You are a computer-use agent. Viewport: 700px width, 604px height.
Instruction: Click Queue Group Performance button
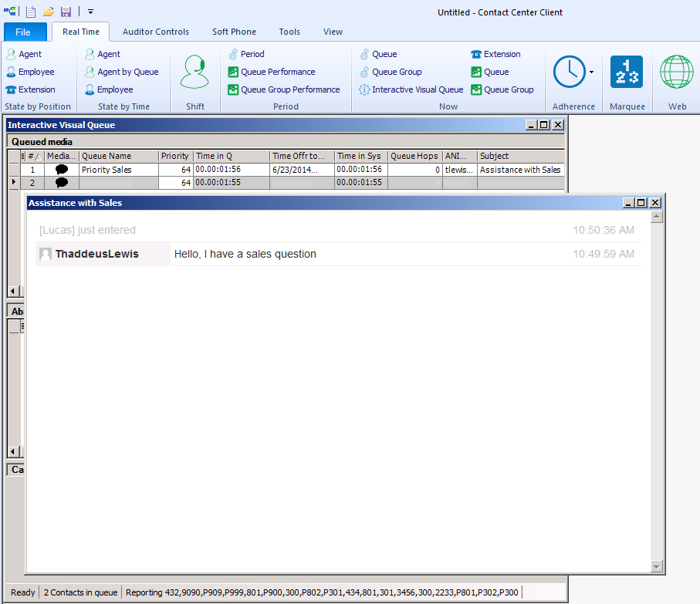click(284, 89)
